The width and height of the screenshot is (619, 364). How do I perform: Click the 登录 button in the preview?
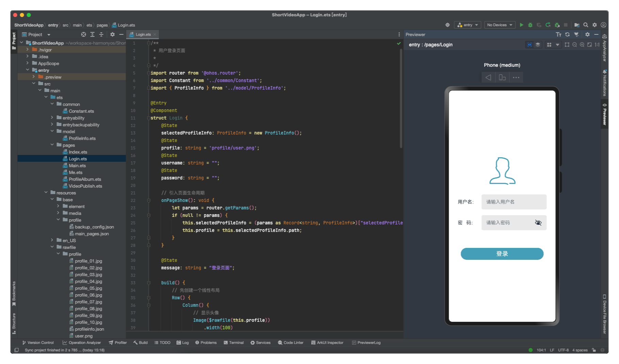coord(502,254)
